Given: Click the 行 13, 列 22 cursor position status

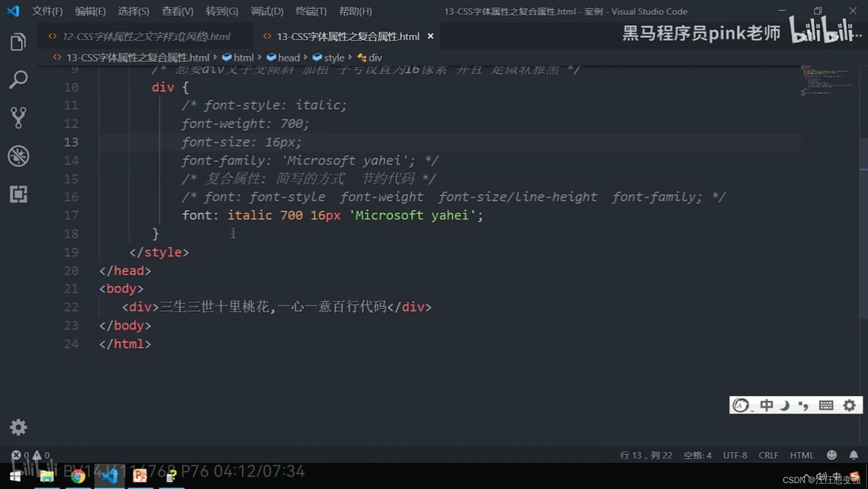Looking at the screenshot, I should (x=646, y=455).
